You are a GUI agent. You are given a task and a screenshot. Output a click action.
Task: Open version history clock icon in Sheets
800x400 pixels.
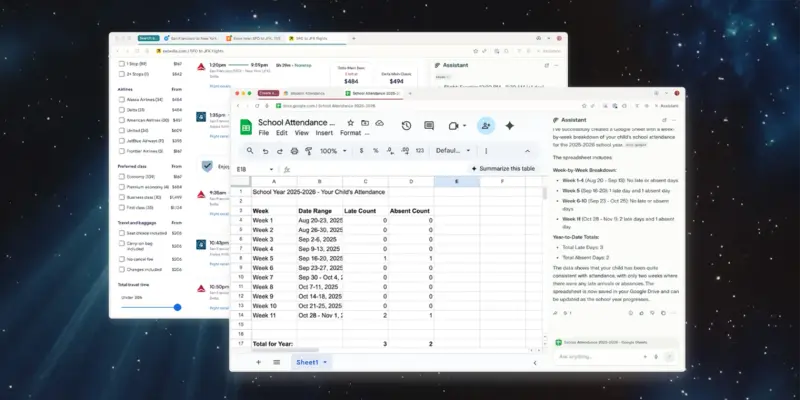407,126
